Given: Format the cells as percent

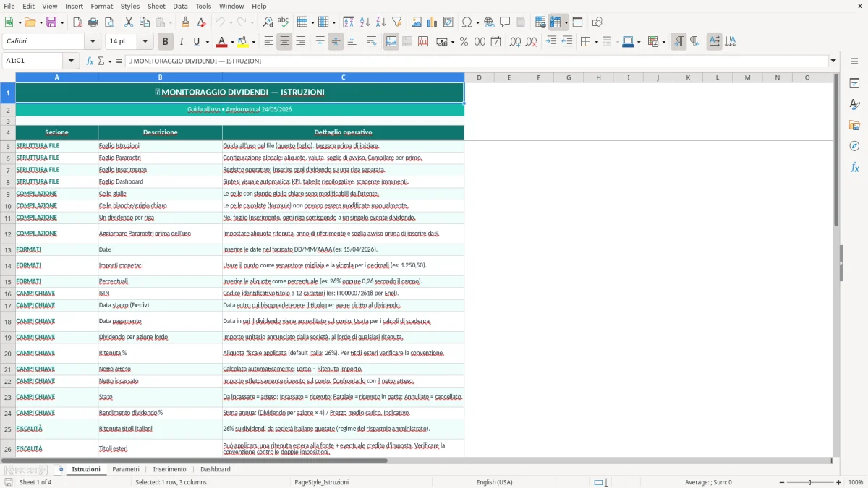Looking at the screenshot, I should 464,42.
